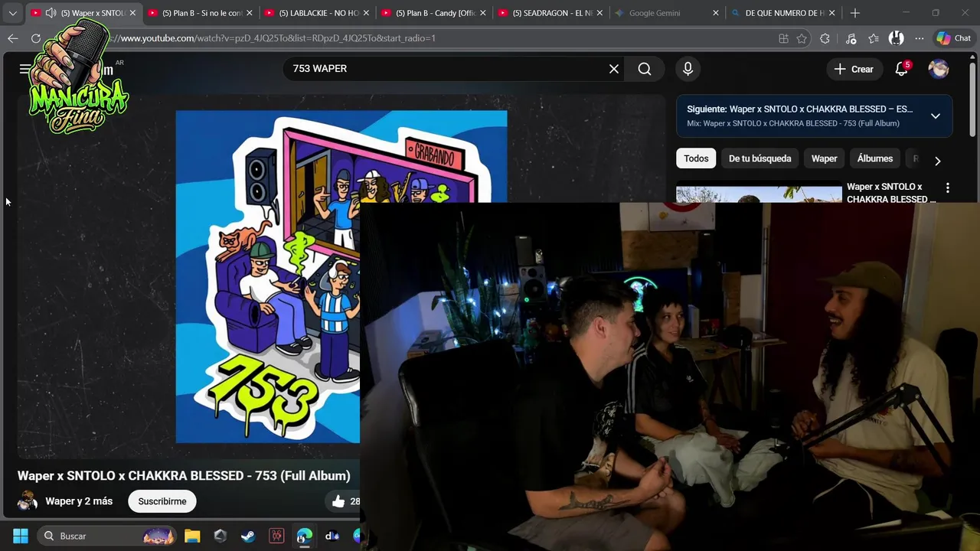This screenshot has height=551, width=980.
Task: Open browser settings and more menu
Action: coord(920,38)
